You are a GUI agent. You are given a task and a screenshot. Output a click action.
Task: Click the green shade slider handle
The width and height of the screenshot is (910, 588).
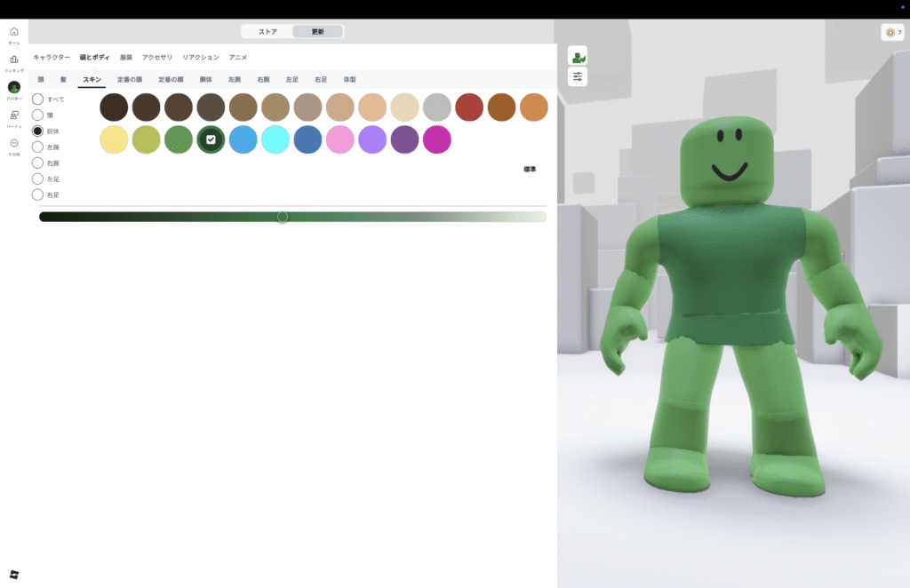click(x=283, y=217)
